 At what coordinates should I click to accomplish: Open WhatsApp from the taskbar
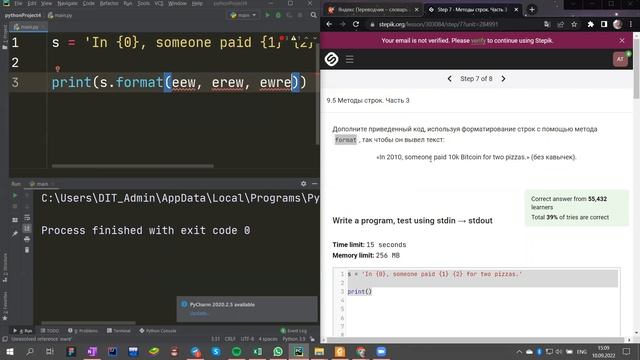point(278,351)
